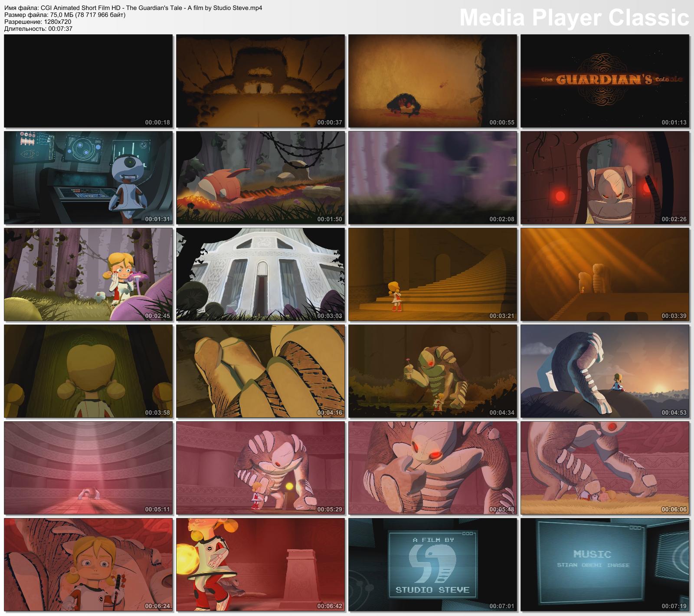694x616 pixels.
Task: Open the cave silhouette thumbnail at 00:00:37
Action: tap(260, 81)
